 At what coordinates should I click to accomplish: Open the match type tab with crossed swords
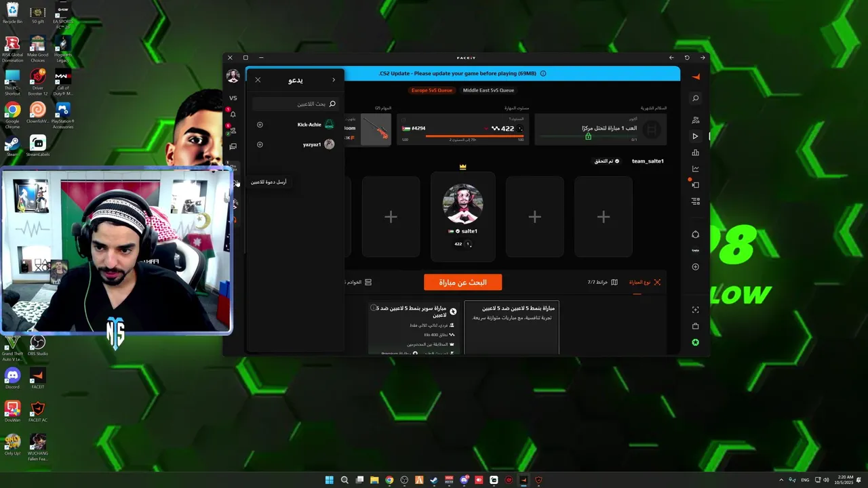coord(645,282)
